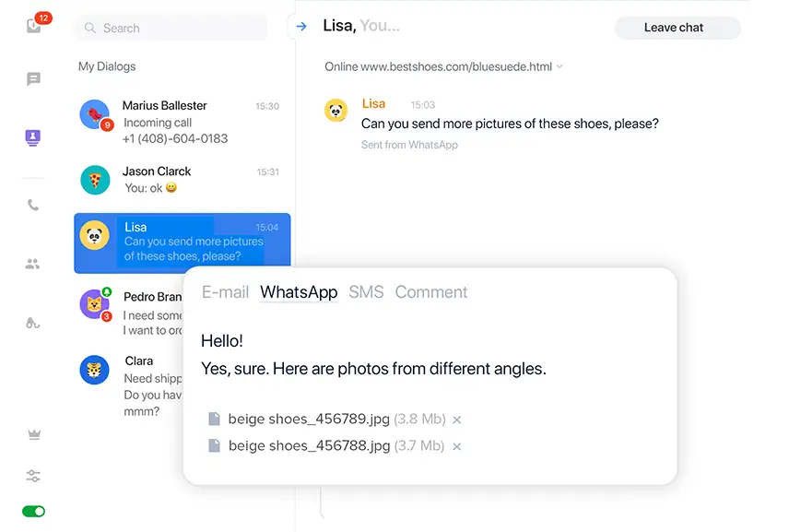
Task: Click the beige shoes_456789.jpg file name
Action: click(309, 420)
